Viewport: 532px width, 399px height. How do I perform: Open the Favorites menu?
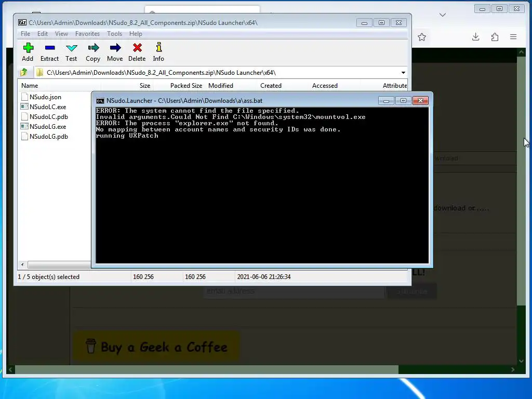pyautogui.click(x=87, y=34)
